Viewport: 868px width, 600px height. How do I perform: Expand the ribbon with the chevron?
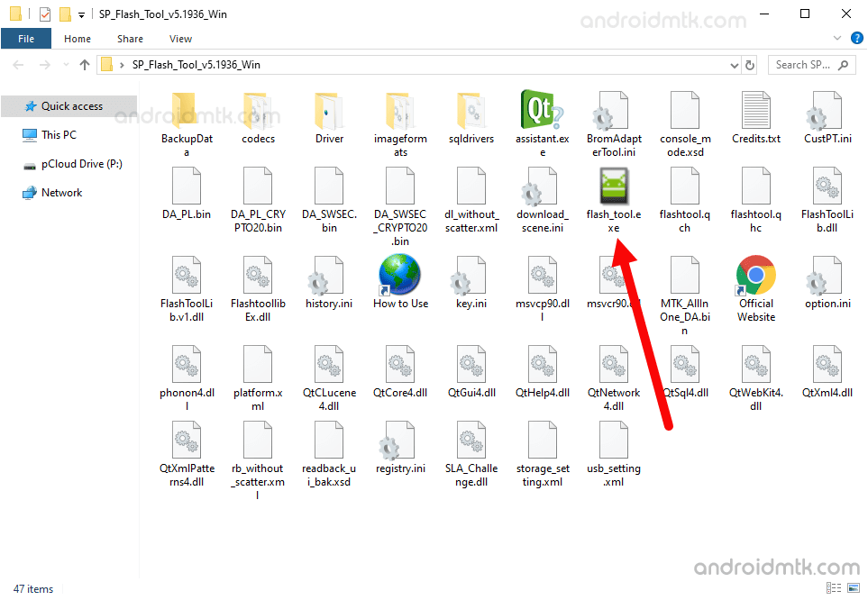(x=837, y=38)
